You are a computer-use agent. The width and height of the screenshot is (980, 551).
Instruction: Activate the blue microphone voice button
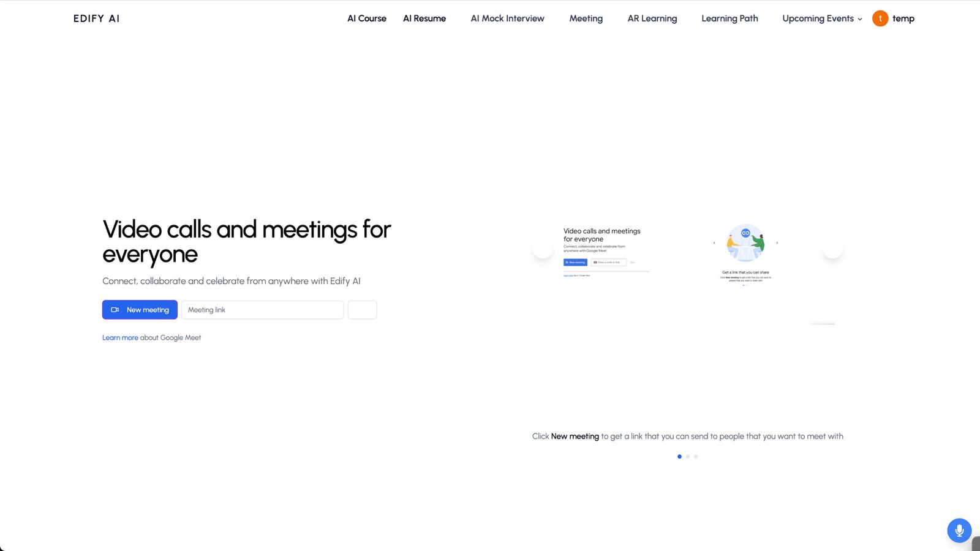tap(959, 530)
